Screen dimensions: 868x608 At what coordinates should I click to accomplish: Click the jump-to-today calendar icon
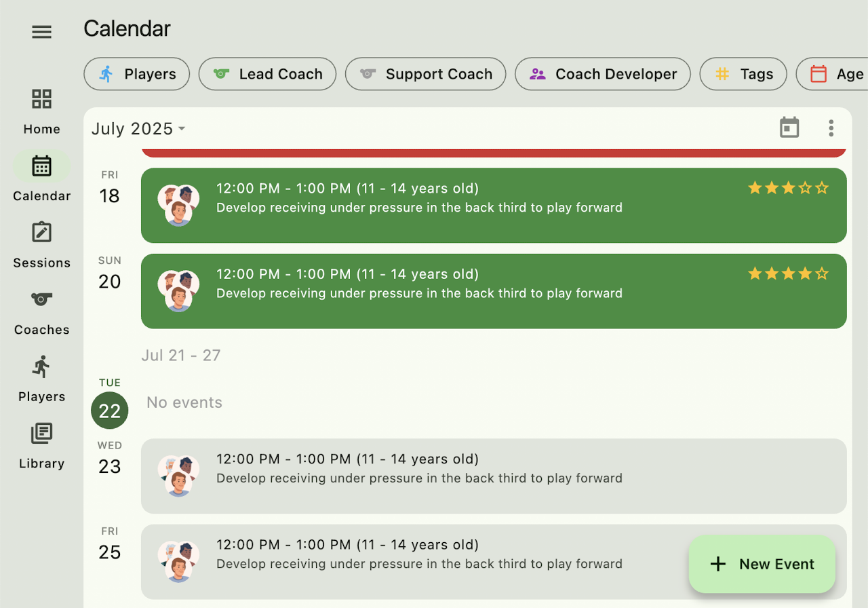click(x=789, y=128)
